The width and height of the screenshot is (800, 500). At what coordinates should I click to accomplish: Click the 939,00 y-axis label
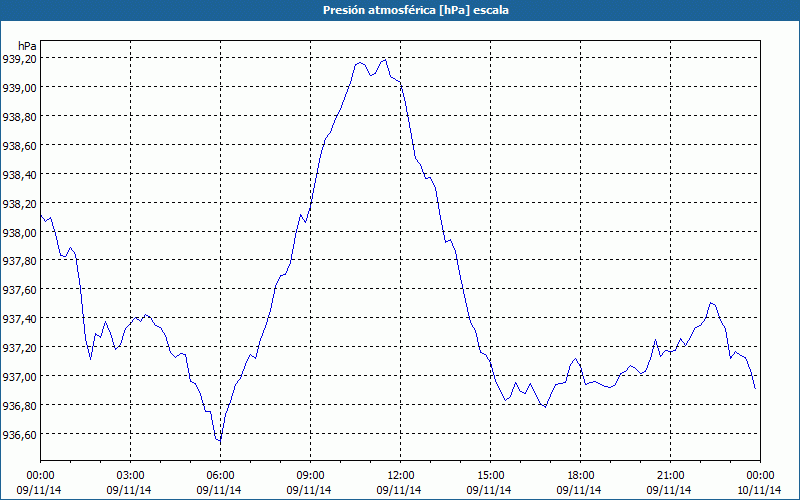[19, 88]
